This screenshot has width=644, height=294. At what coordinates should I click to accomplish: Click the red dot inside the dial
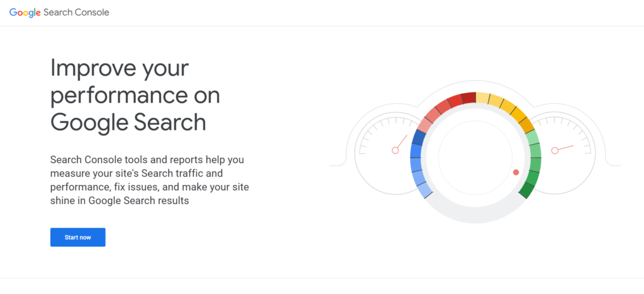coord(516,172)
